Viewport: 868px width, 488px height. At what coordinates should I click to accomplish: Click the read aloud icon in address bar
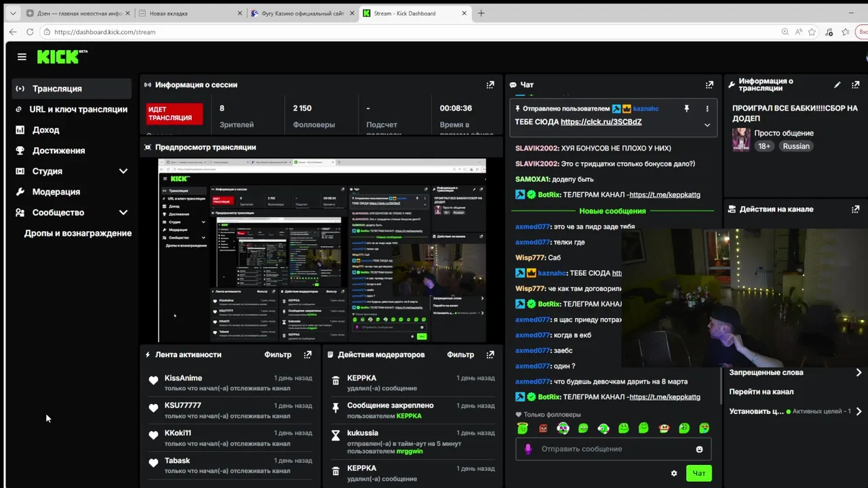798,32
